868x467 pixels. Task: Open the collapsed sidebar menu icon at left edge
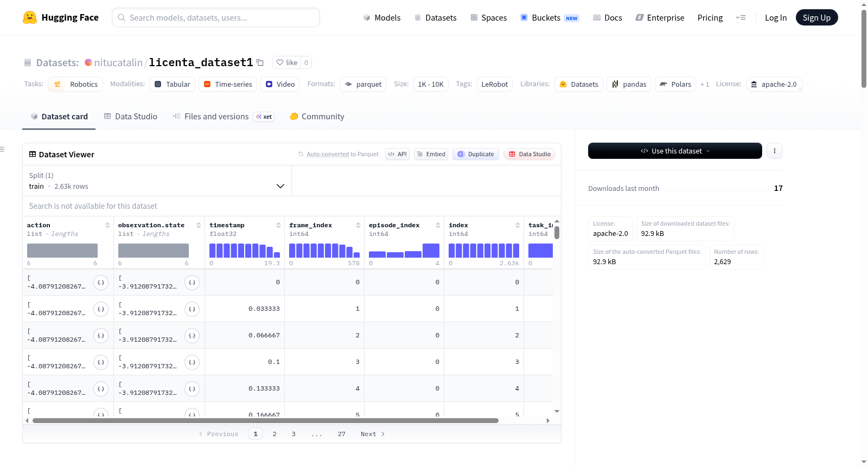pos(2,149)
